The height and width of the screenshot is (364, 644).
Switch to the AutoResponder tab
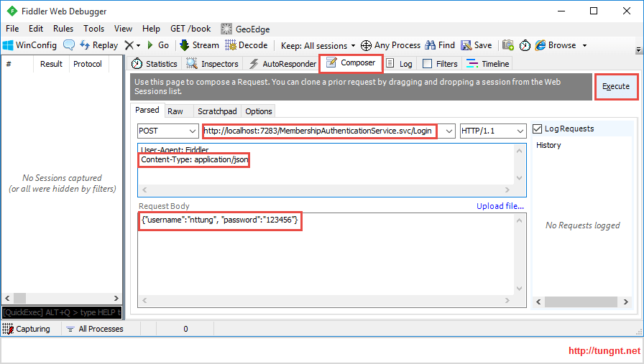282,64
